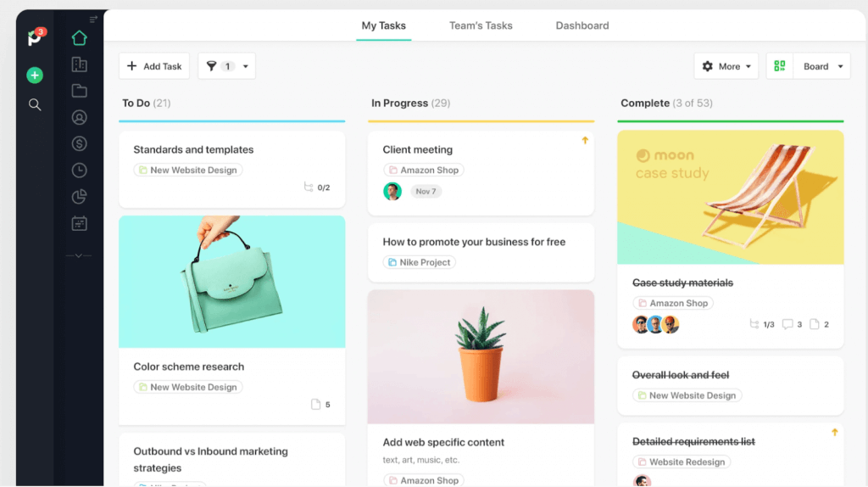Click the green plus quick-add button
Viewport: 868px width, 487px height.
point(35,76)
